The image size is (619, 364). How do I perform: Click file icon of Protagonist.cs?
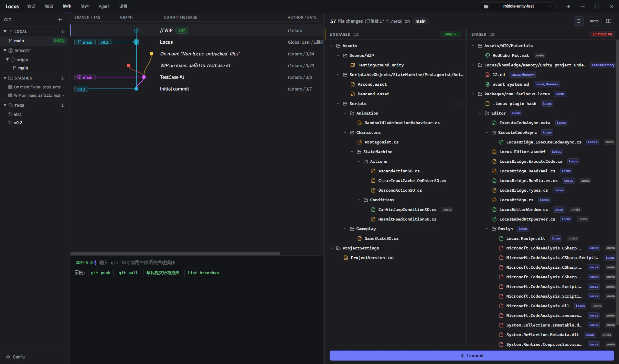point(360,142)
